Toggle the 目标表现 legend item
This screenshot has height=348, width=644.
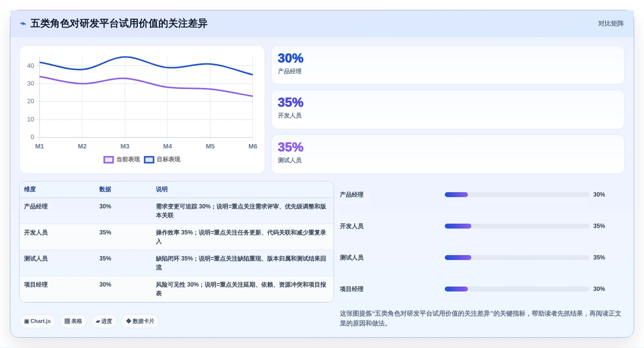point(162,160)
